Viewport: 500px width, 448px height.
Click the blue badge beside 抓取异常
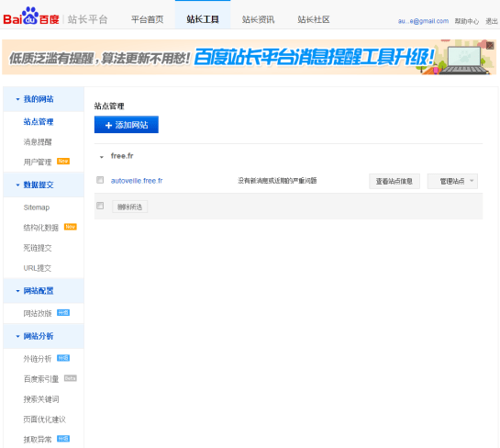63,439
